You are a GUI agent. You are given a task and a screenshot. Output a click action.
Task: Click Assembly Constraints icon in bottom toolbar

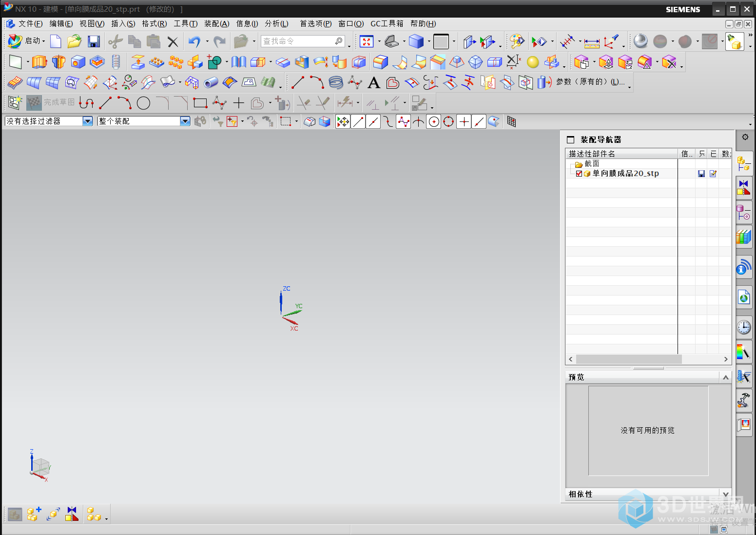tap(72, 514)
